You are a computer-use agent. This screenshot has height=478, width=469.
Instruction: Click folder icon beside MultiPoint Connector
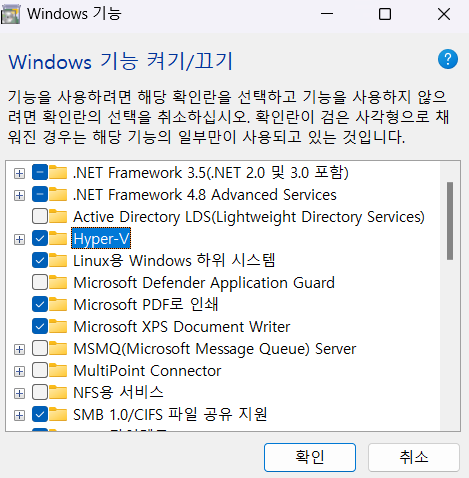click(58, 370)
